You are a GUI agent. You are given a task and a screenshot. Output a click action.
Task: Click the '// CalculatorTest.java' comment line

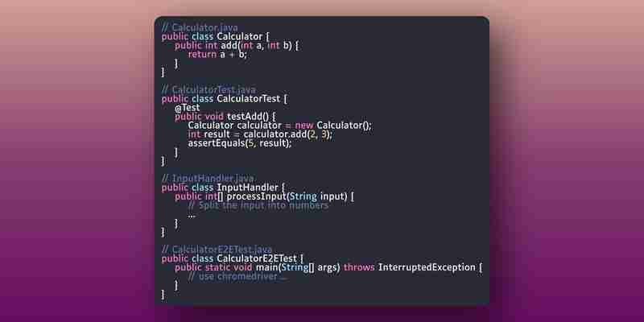(208, 90)
